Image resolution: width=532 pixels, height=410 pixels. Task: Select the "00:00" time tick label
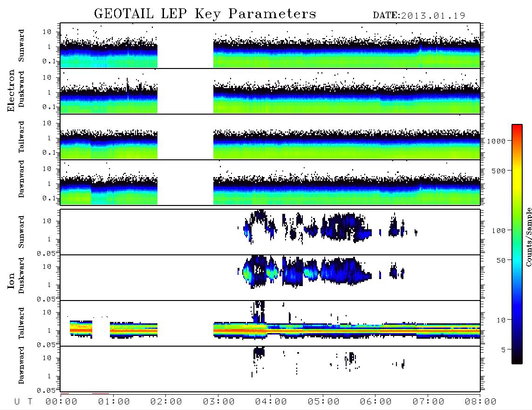[61, 402]
